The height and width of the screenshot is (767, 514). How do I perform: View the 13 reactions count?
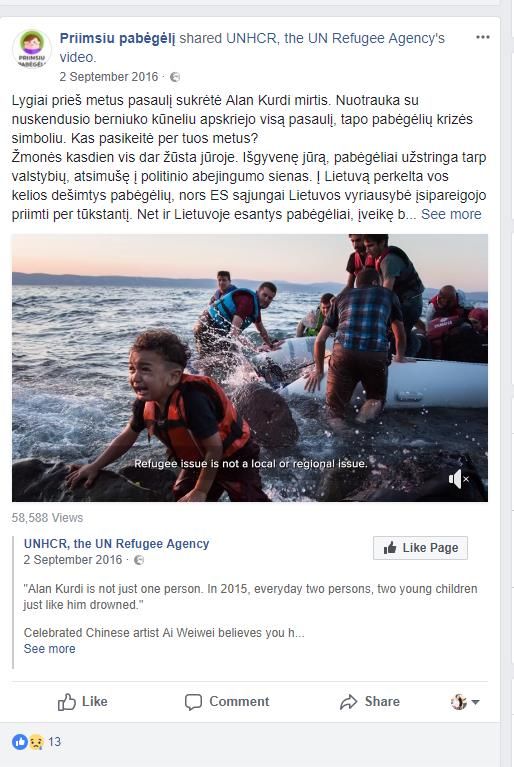tap(54, 742)
